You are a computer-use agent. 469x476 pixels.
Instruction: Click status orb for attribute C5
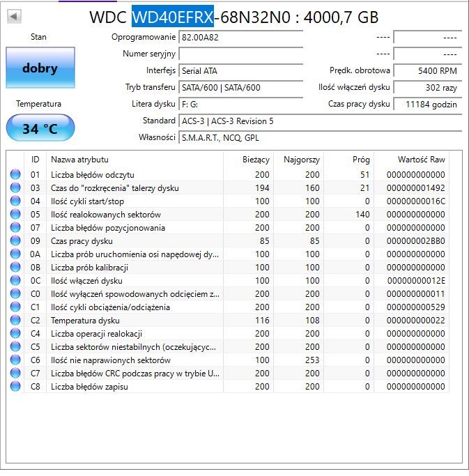pos(15,346)
